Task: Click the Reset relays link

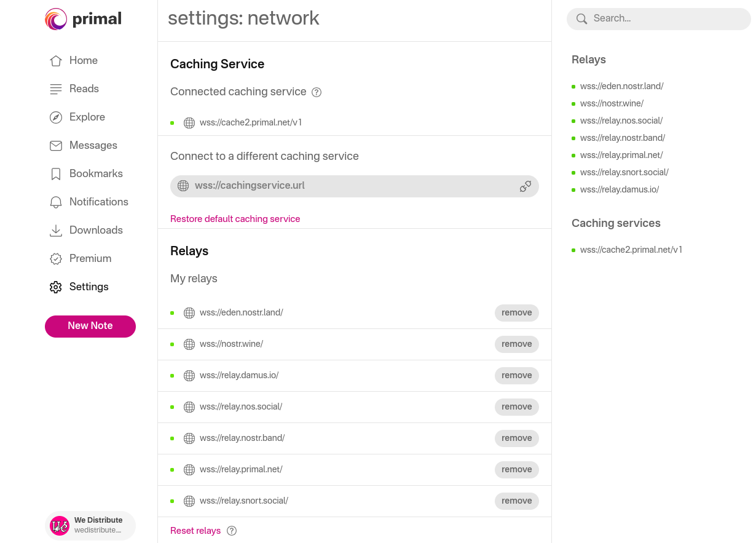Action: point(195,531)
